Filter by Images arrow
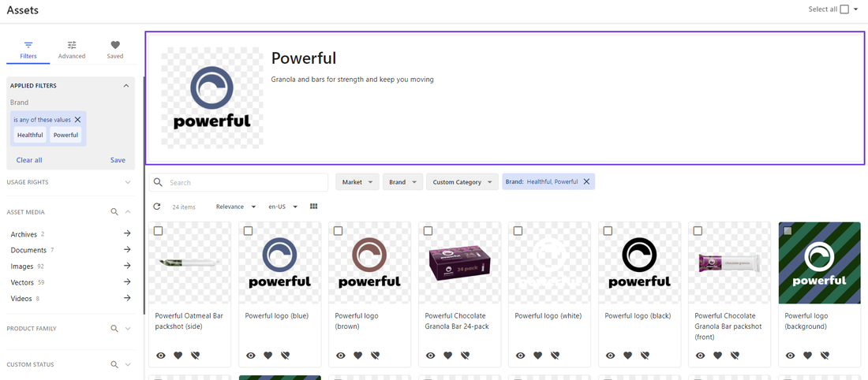The image size is (868, 380). pos(127,266)
